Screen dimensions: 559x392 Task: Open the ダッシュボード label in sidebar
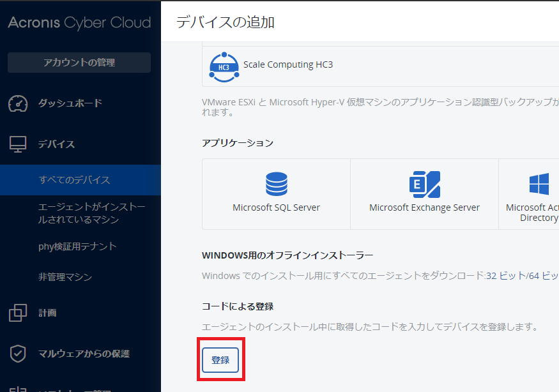coord(70,103)
